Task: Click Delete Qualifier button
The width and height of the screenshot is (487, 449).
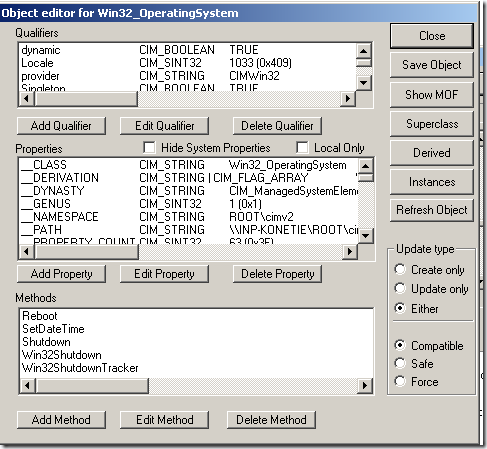Action: click(x=277, y=126)
